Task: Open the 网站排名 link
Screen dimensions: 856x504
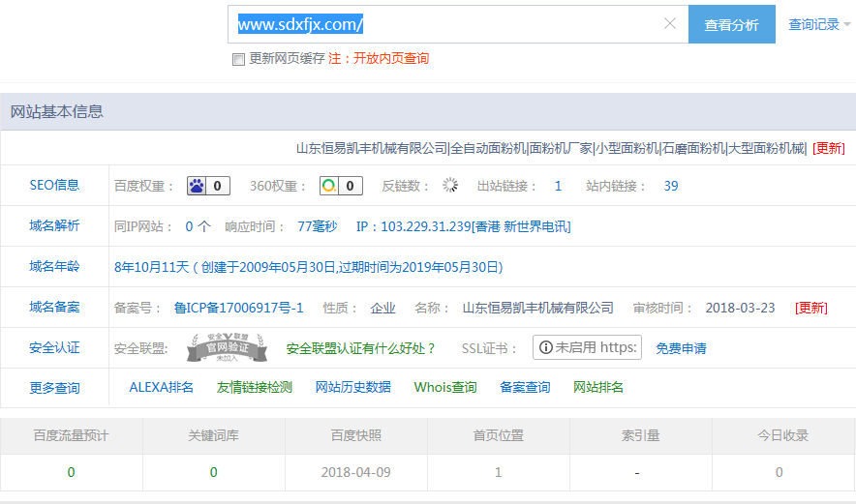Action: (x=598, y=387)
